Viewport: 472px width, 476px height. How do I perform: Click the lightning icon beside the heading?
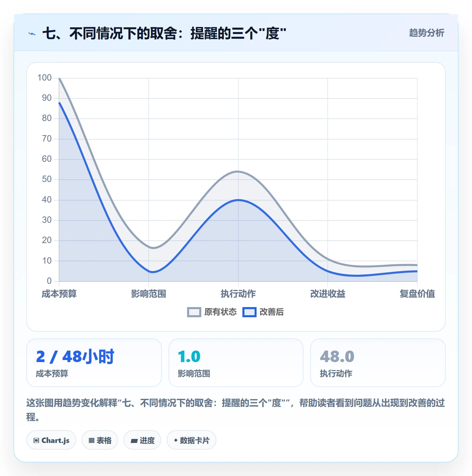[32, 34]
